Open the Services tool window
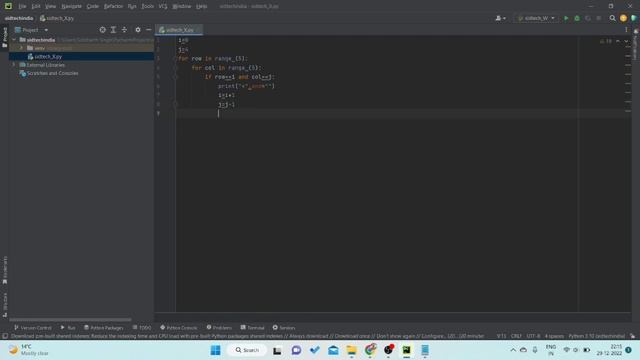This screenshot has width=640, height=360. (284, 328)
